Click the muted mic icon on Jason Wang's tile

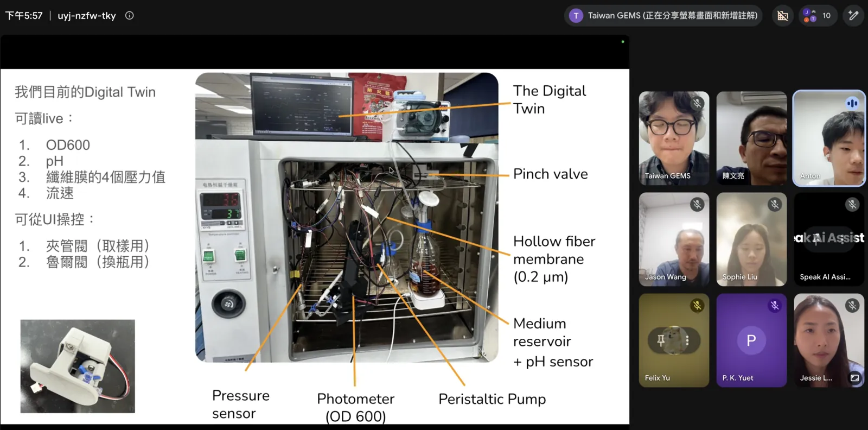click(x=697, y=204)
